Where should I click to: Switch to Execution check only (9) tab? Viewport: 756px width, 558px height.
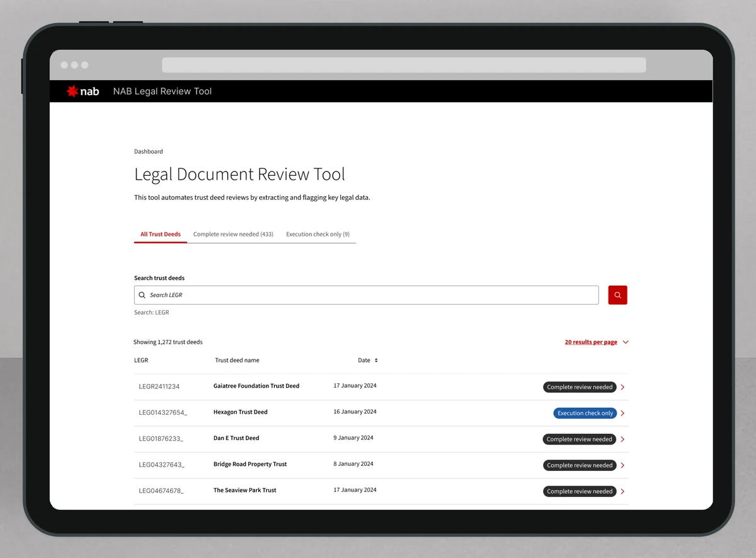coord(318,234)
